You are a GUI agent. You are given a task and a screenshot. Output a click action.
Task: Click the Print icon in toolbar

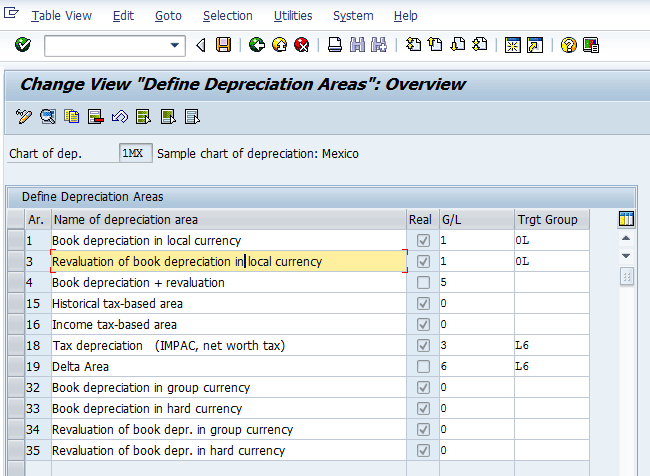coord(335,45)
